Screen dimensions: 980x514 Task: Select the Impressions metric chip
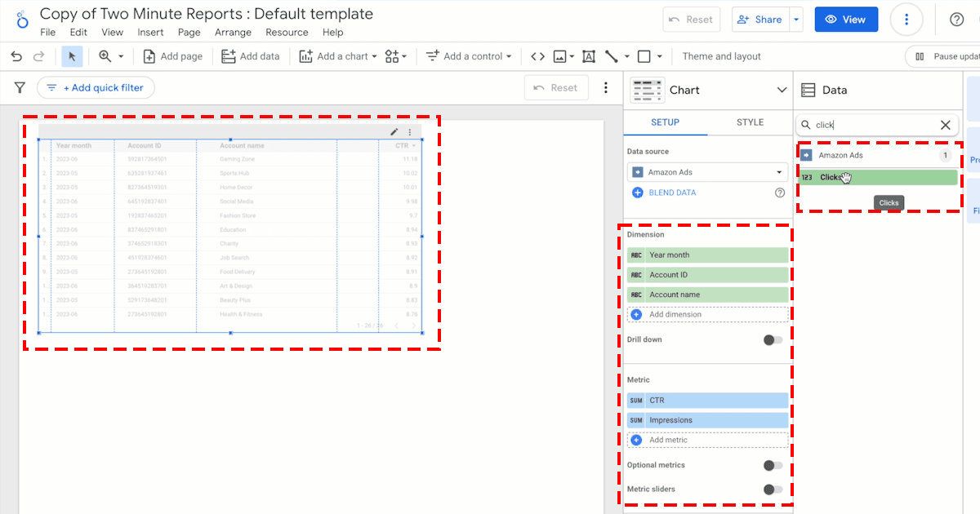[707, 420]
